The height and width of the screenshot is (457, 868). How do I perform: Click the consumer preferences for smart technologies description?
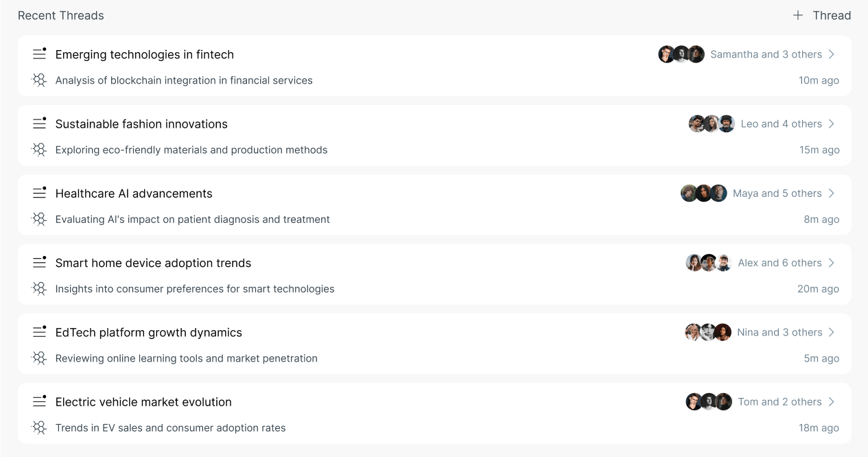click(195, 289)
